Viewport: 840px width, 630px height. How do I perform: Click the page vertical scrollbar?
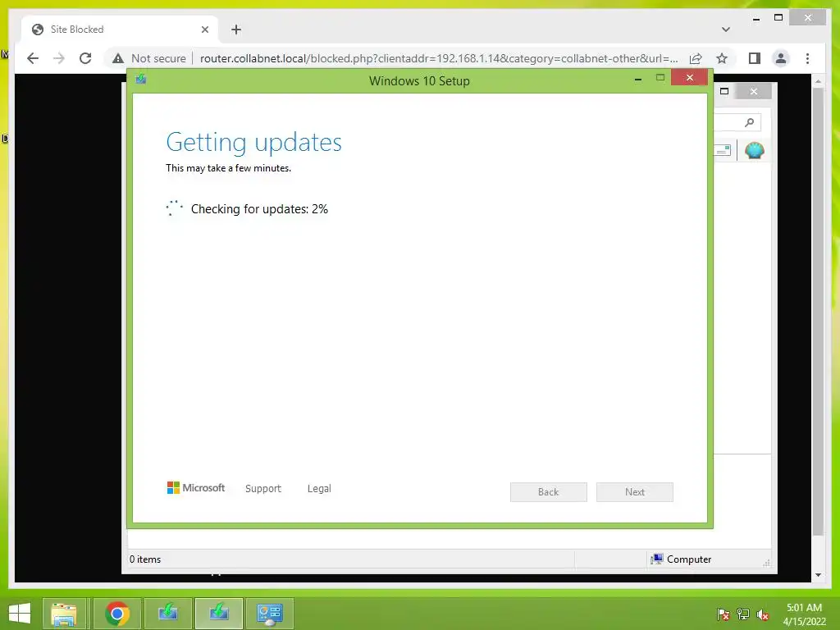818,311
